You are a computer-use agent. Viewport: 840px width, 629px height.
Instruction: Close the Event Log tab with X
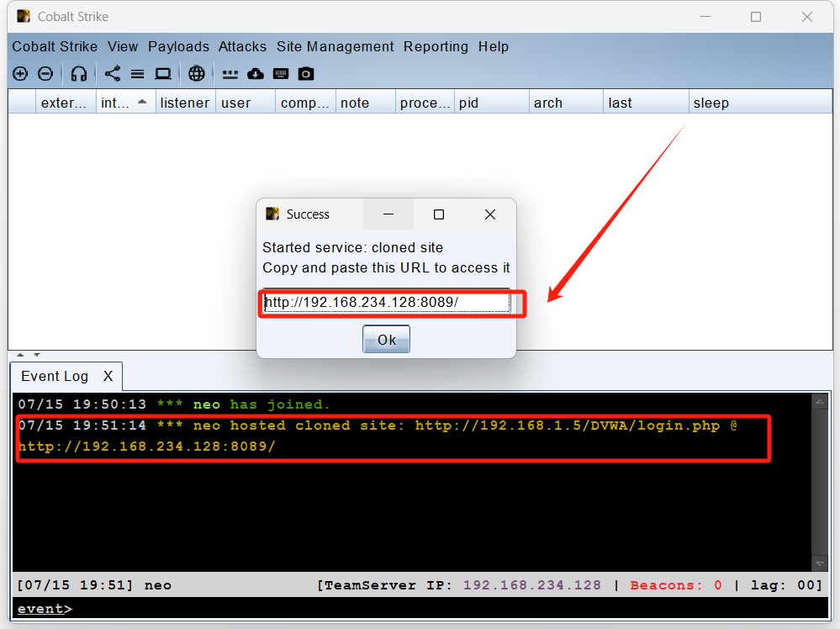pos(108,376)
